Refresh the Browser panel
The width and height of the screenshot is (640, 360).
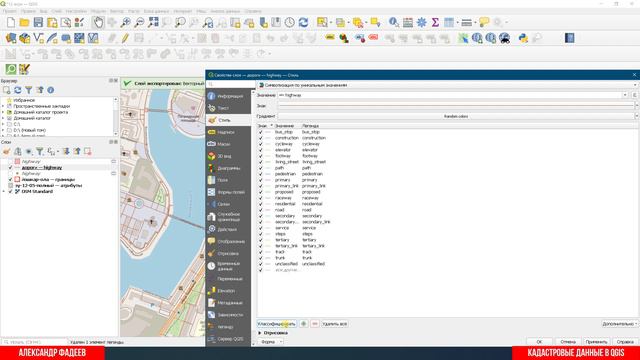point(18,90)
